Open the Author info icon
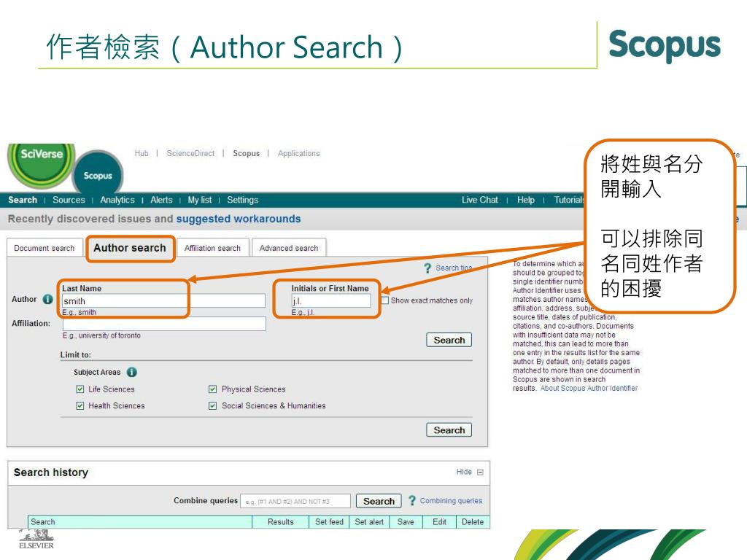 point(47,299)
